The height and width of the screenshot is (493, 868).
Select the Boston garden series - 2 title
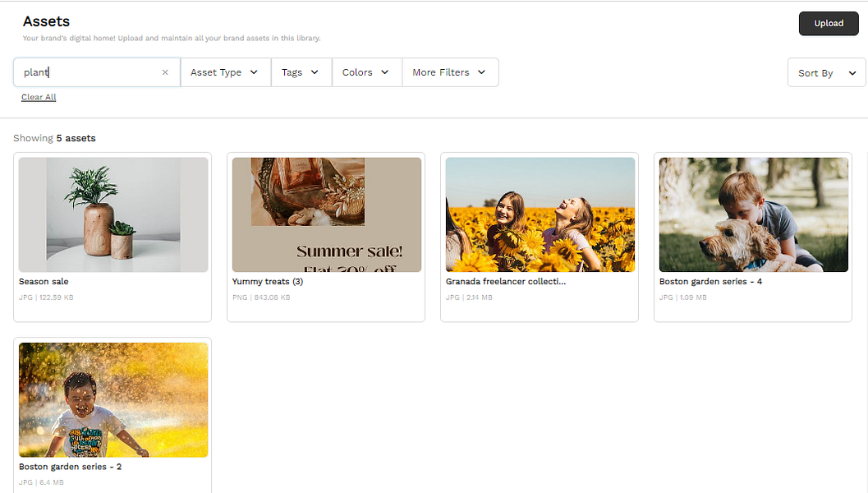click(71, 467)
